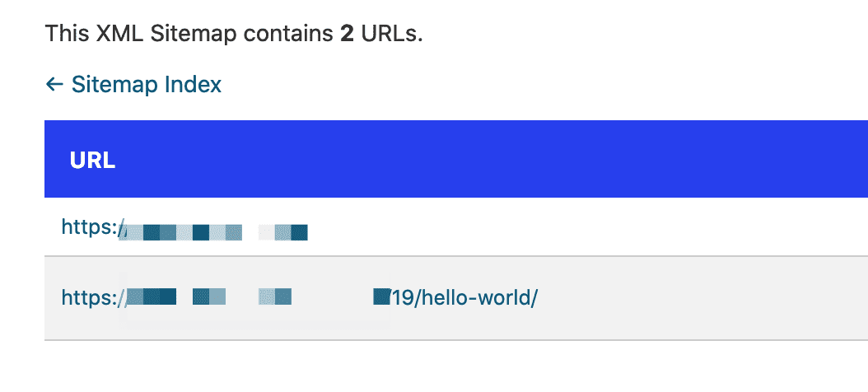The height and width of the screenshot is (392, 868).
Task: Click the blurred domain in second URL
Action: coord(247,297)
